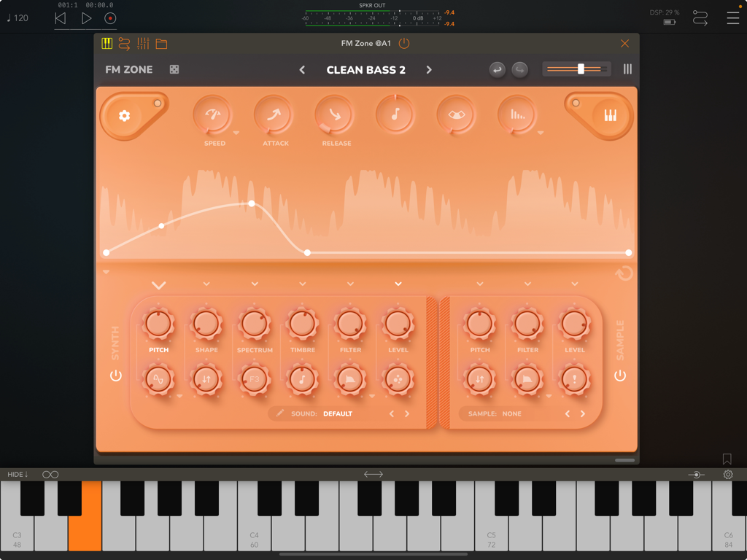This screenshot has height=560, width=747.
Task: Click the HIDE keyboard label at bottom left
Action: tap(15, 474)
